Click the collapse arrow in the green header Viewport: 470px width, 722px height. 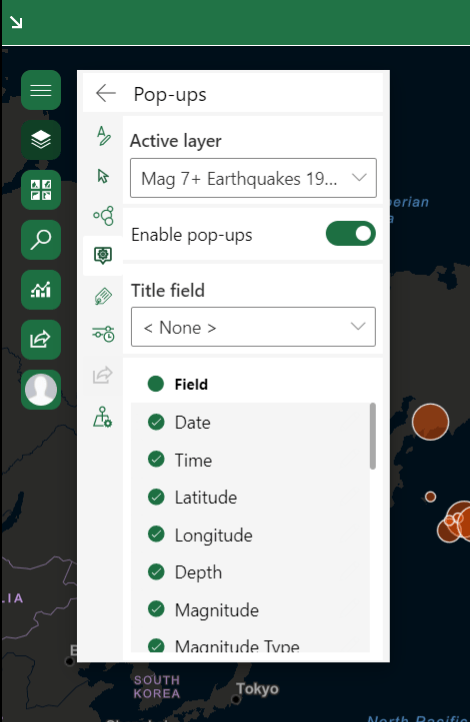[16, 22]
